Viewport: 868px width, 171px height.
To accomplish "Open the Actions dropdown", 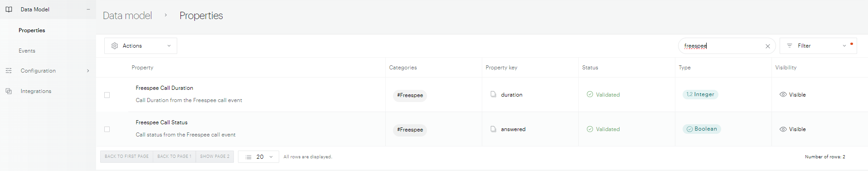I will pyautogui.click(x=141, y=46).
